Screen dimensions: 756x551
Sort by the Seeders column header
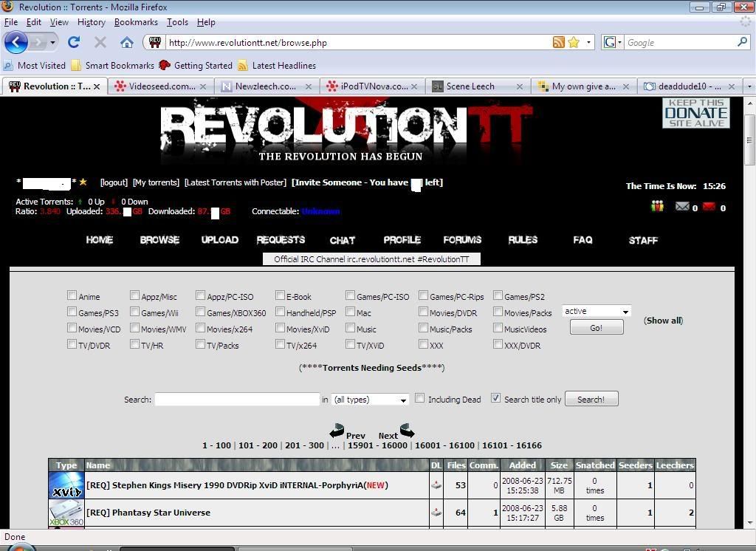(635, 465)
